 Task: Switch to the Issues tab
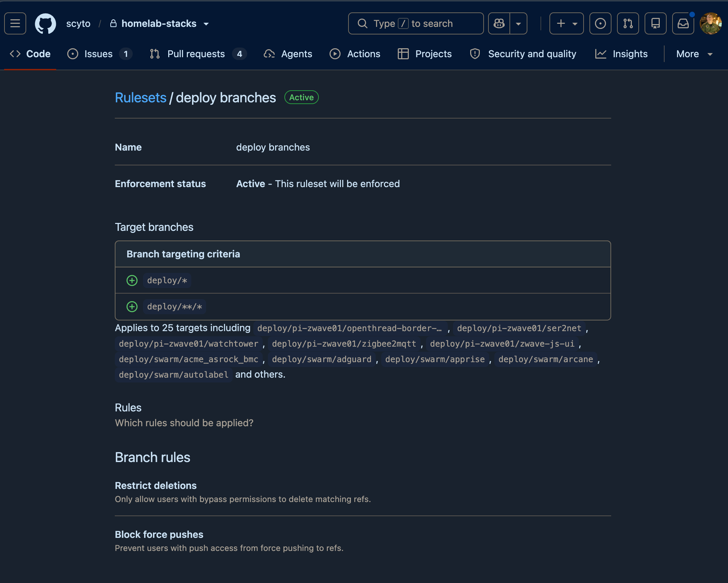[99, 54]
